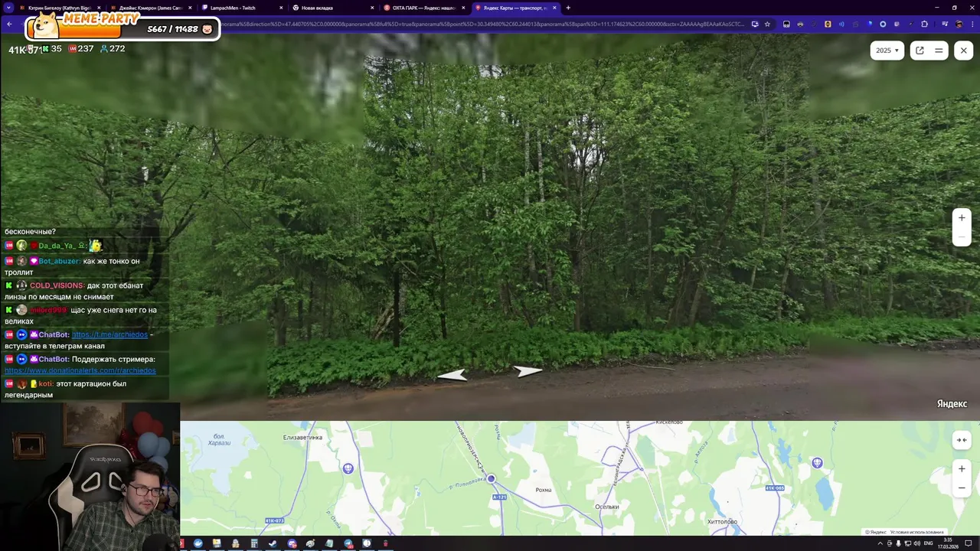The image size is (980, 551).
Task: Open the calculator from the taskbar
Action: (254, 543)
